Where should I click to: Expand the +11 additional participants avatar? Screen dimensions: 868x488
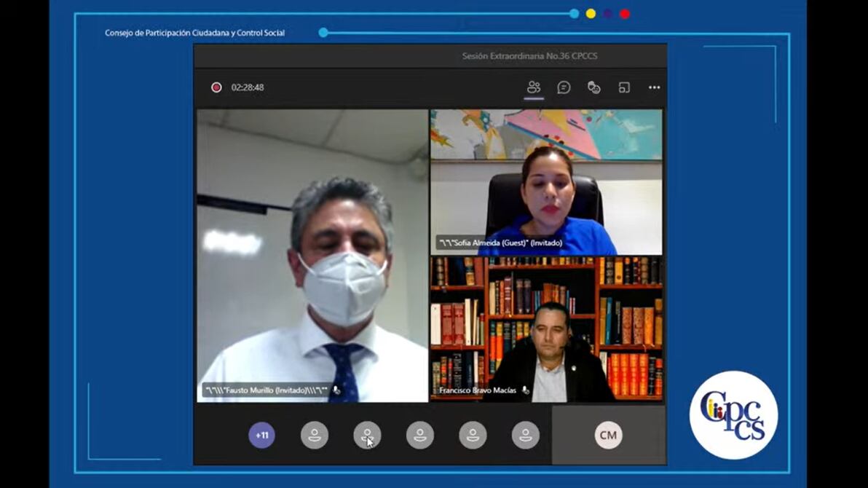tap(261, 436)
